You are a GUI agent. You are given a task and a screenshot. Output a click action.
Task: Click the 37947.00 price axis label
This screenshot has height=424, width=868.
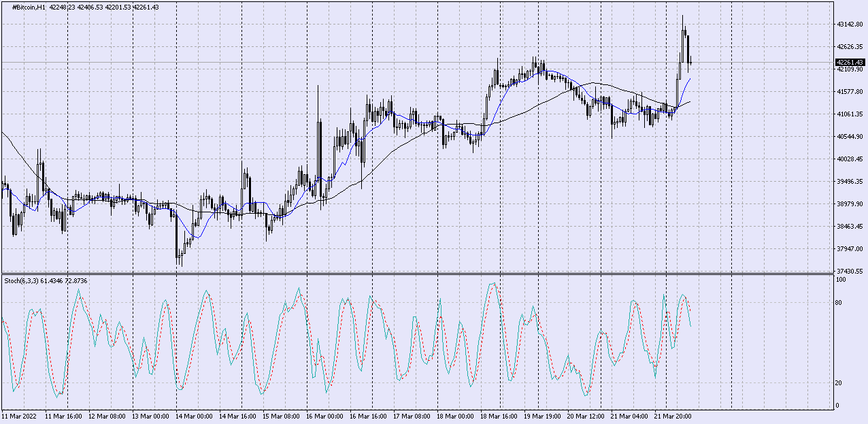(x=848, y=248)
